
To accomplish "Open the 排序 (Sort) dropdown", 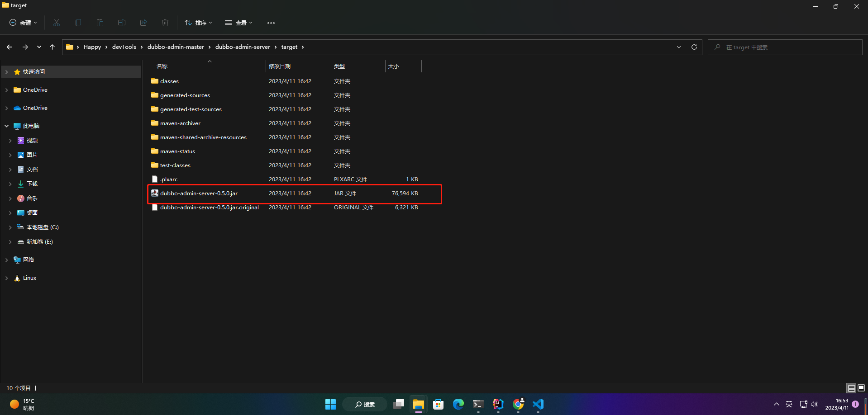I will [198, 23].
